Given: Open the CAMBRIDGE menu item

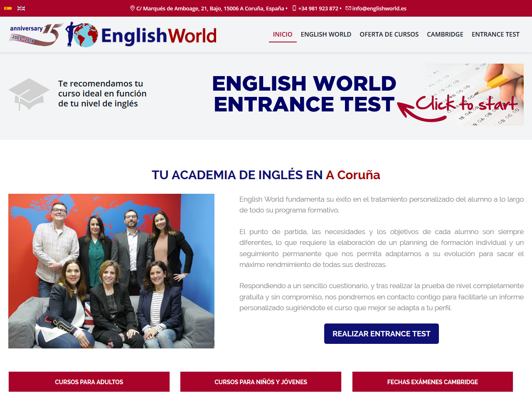Looking at the screenshot, I should [x=445, y=35].
